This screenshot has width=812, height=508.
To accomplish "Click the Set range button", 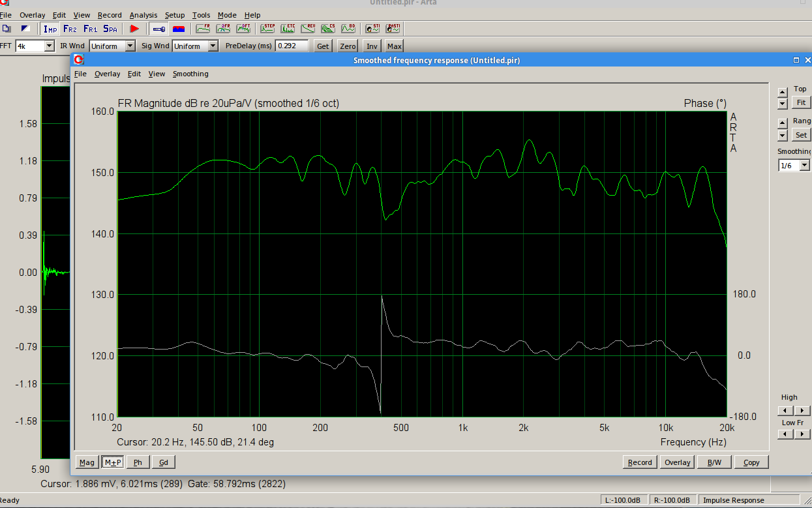I will click(802, 135).
